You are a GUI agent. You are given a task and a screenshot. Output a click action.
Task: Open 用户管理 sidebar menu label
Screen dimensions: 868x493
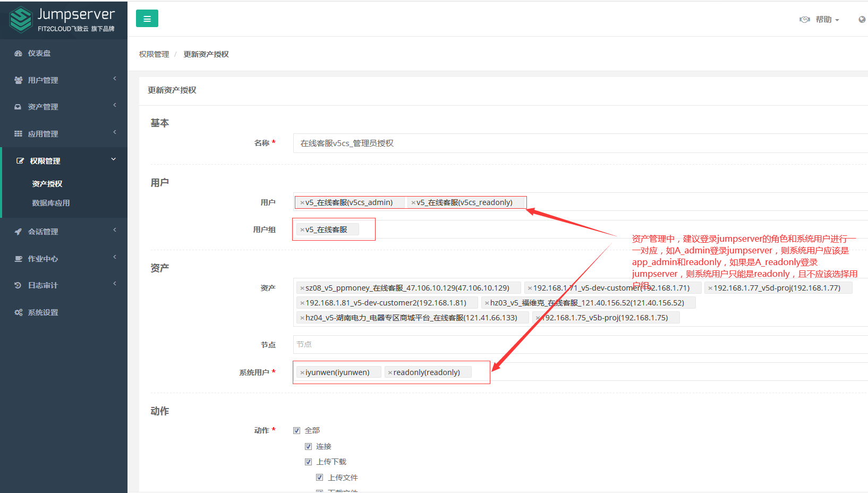43,80
